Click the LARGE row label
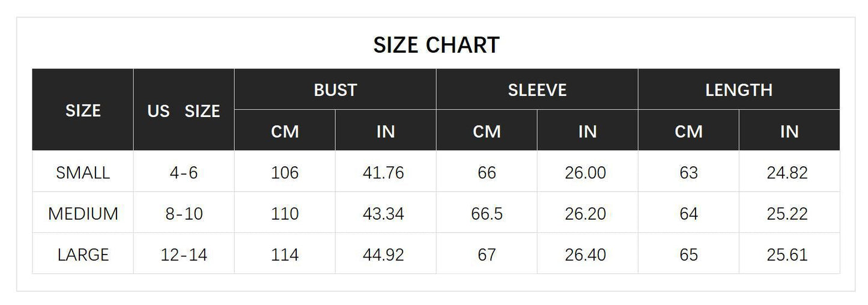 point(83,255)
